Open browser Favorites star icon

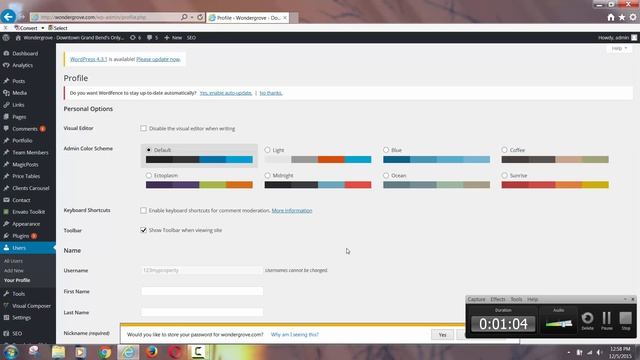(622, 17)
